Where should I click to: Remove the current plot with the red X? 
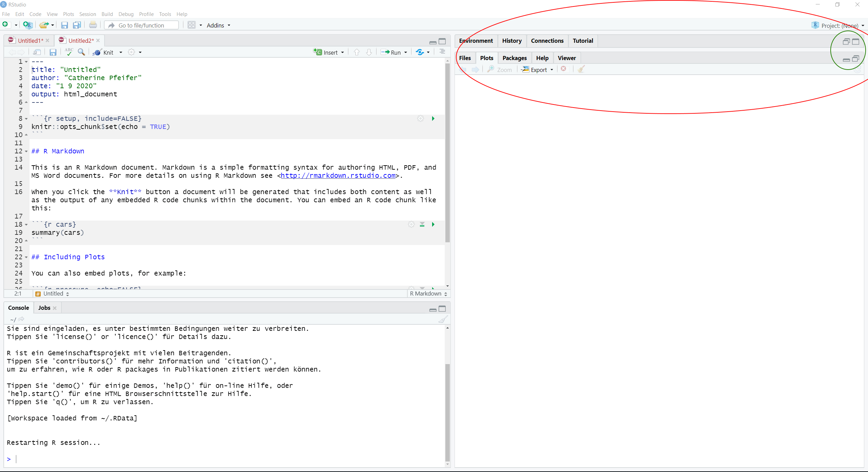(564, 69)
